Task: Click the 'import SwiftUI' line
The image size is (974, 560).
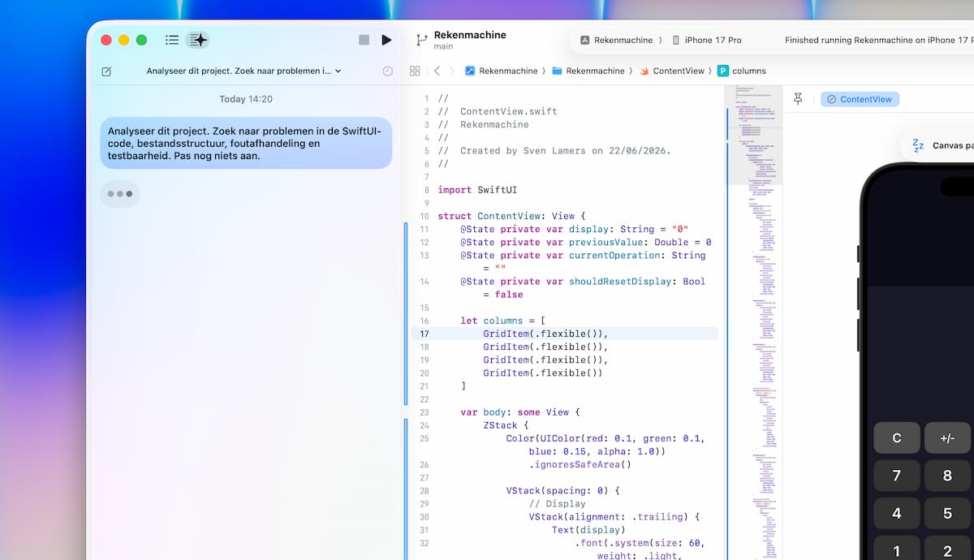Action: [477, 190]
